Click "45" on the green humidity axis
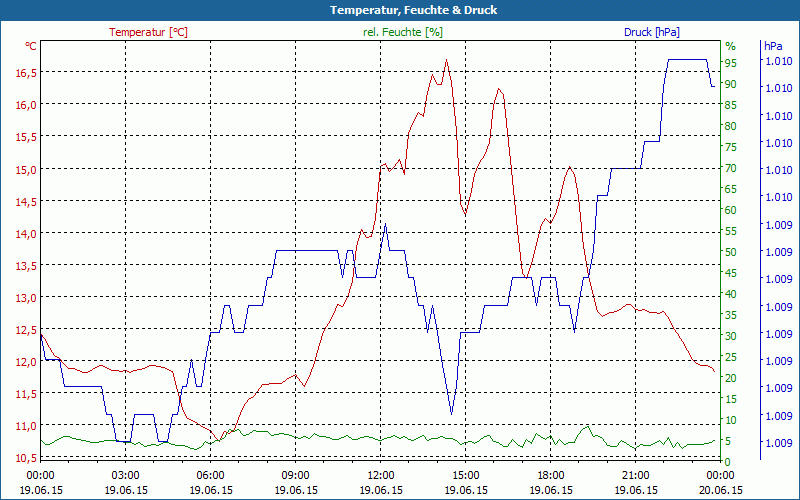 [731, 273]
